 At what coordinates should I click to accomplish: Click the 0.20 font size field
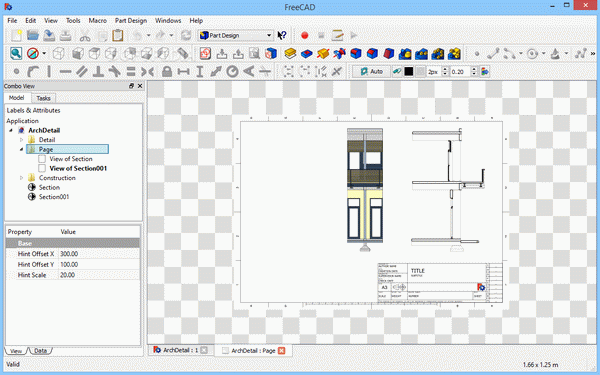click(460, 72)
